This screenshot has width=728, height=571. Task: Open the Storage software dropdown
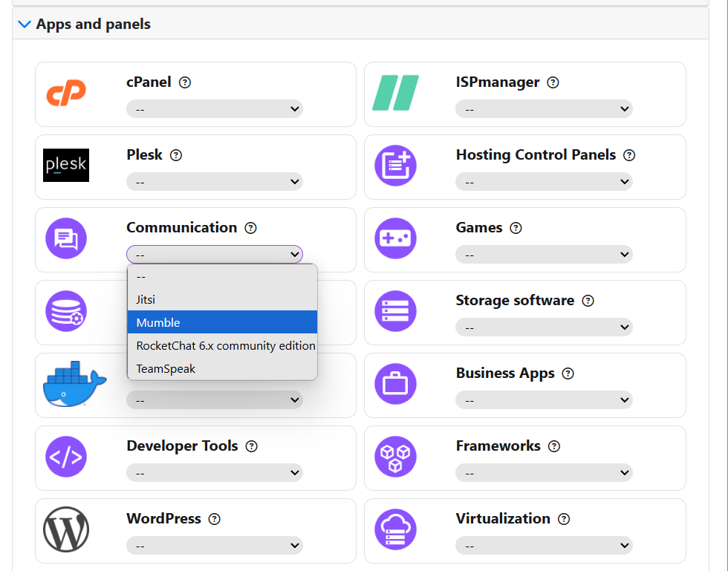[544, 327]
